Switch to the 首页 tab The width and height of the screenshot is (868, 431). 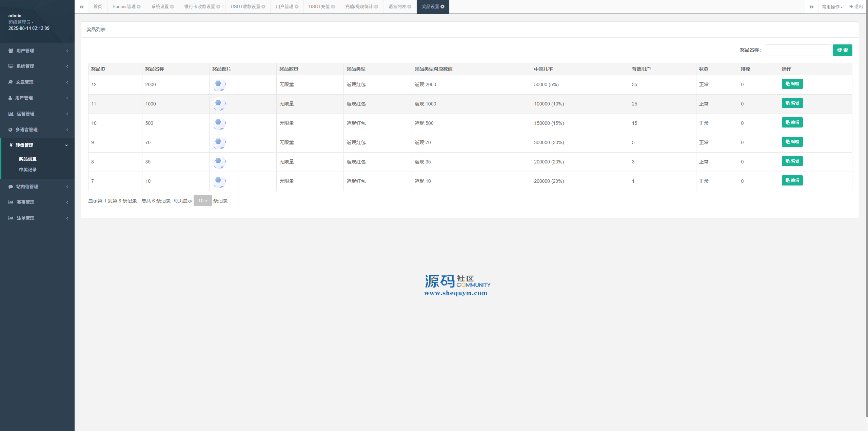[98, 7]
